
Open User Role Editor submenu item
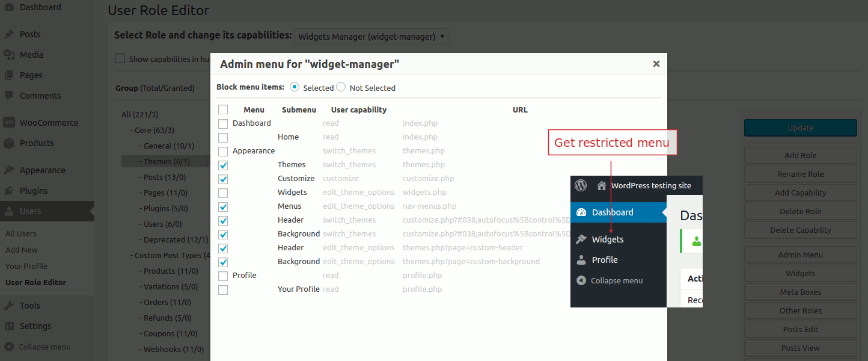36,282
